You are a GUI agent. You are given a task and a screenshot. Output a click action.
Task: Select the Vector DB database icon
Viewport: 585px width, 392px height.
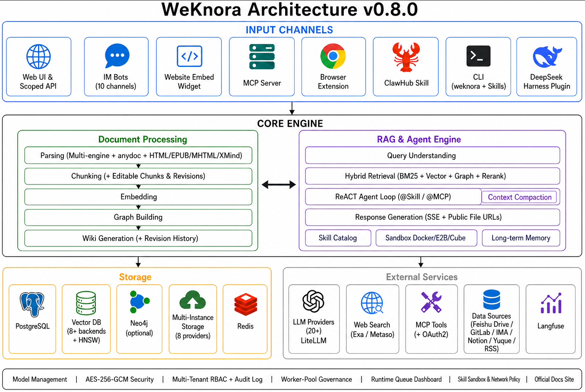pyautogui.click(x=86, y=303)
